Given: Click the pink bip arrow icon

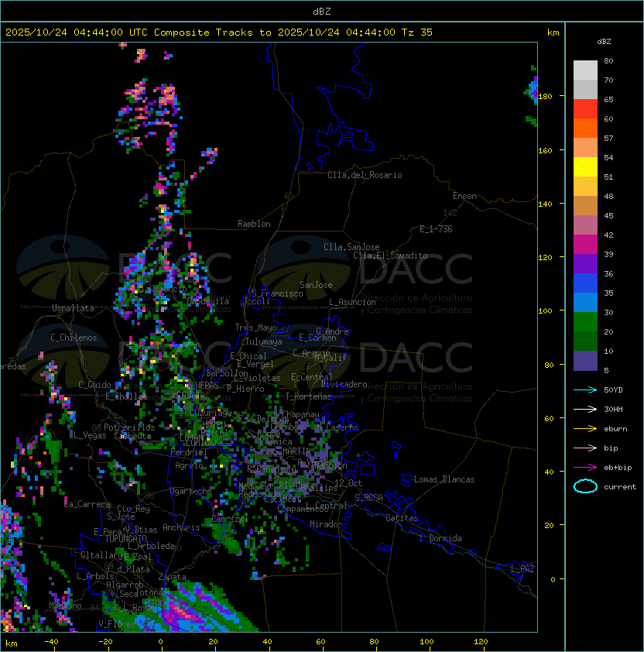Looking at the screenshot, I should [585, 448].
